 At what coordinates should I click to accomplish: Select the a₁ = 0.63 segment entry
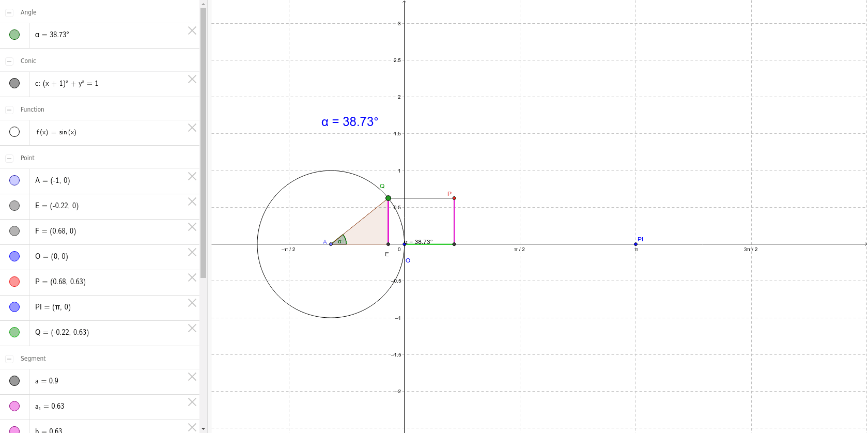click(50, 407)
